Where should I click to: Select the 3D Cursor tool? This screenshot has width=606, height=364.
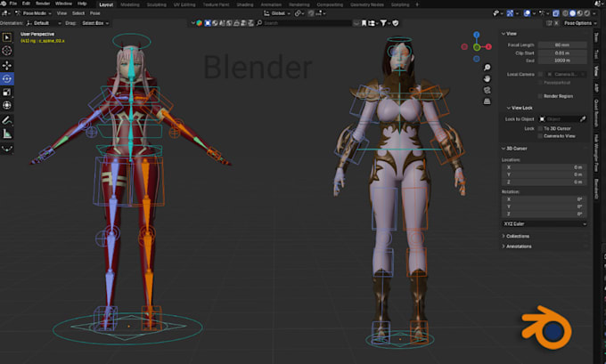tap(7, 51)
